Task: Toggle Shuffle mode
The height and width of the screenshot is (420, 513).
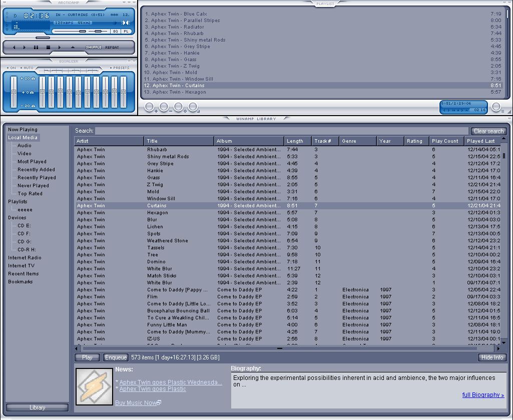Action: pos(93,48)
